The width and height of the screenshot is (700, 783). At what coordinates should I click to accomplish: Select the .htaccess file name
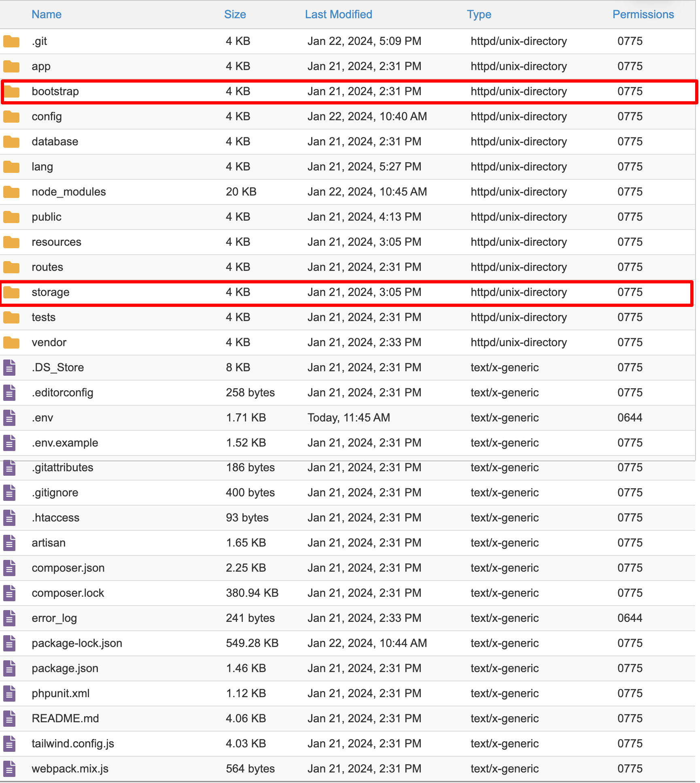point(55,518)
